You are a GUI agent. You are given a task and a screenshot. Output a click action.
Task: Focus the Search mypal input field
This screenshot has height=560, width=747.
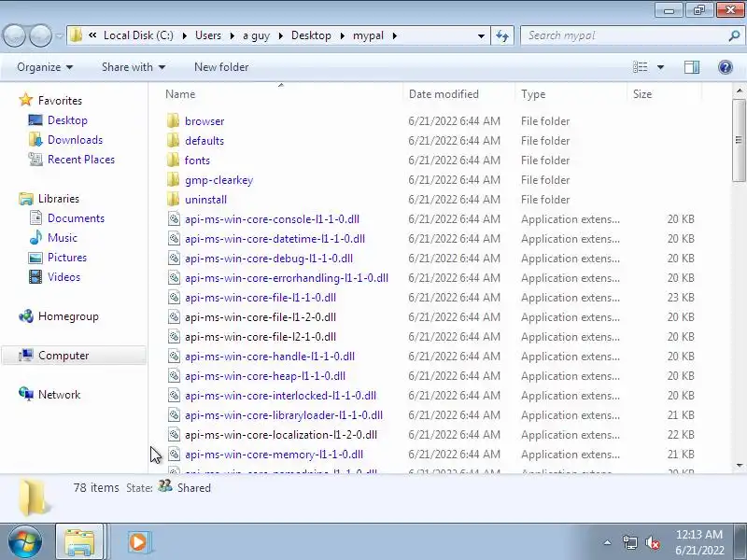624,35
